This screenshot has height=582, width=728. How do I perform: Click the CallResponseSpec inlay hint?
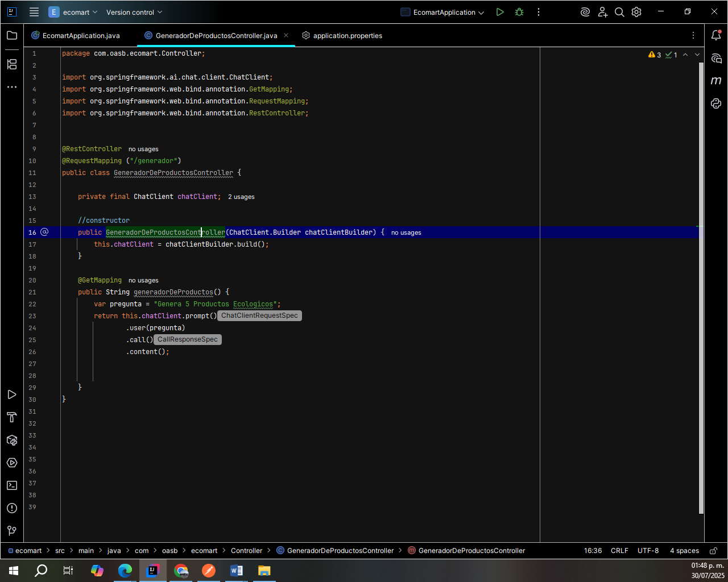187,339
